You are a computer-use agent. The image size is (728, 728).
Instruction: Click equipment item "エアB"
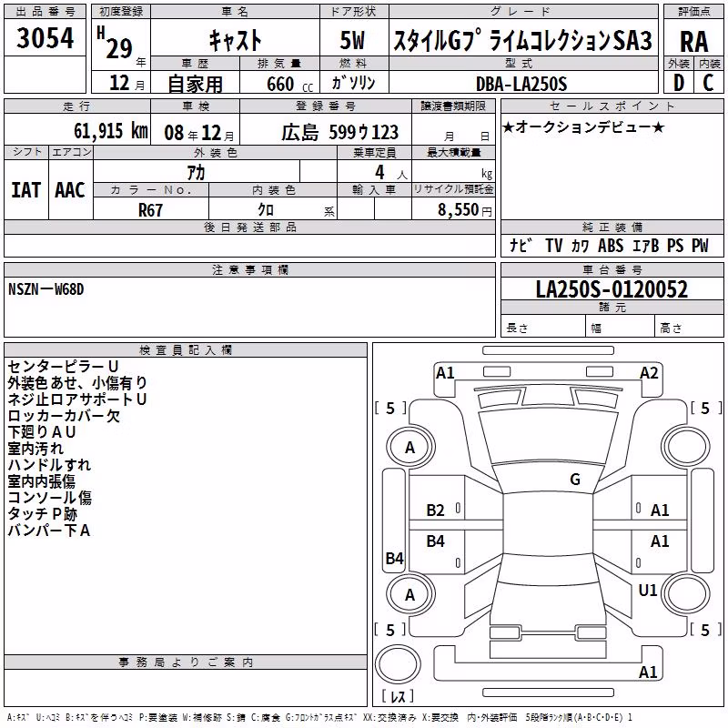pos(646,245)
